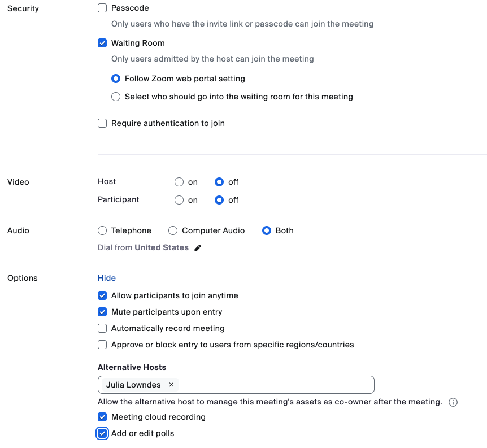Screen dimensions: 487x448
Task: Enable the Passcode requirement
Action: (x=102, y=8)
